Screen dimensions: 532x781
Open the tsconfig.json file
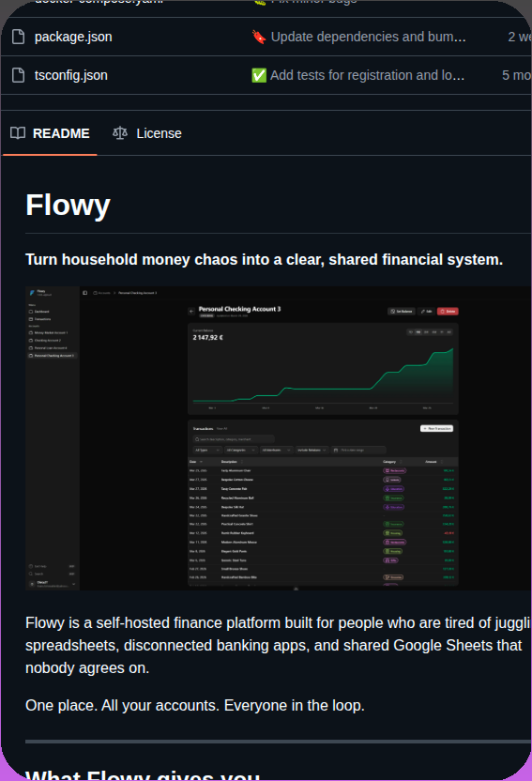70,75
